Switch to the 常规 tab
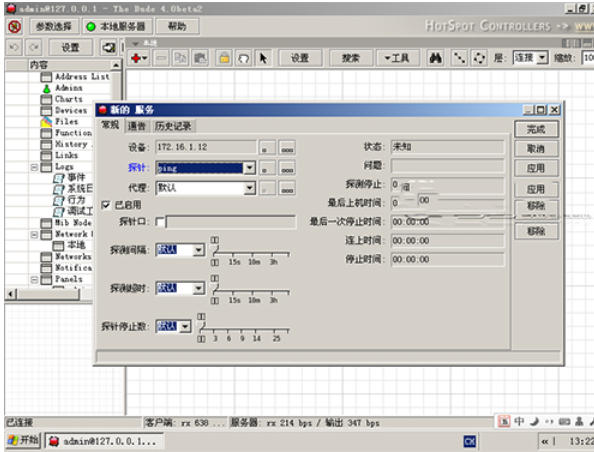Image resolution: width=594 pixels, height=452 pixels. 110,125
